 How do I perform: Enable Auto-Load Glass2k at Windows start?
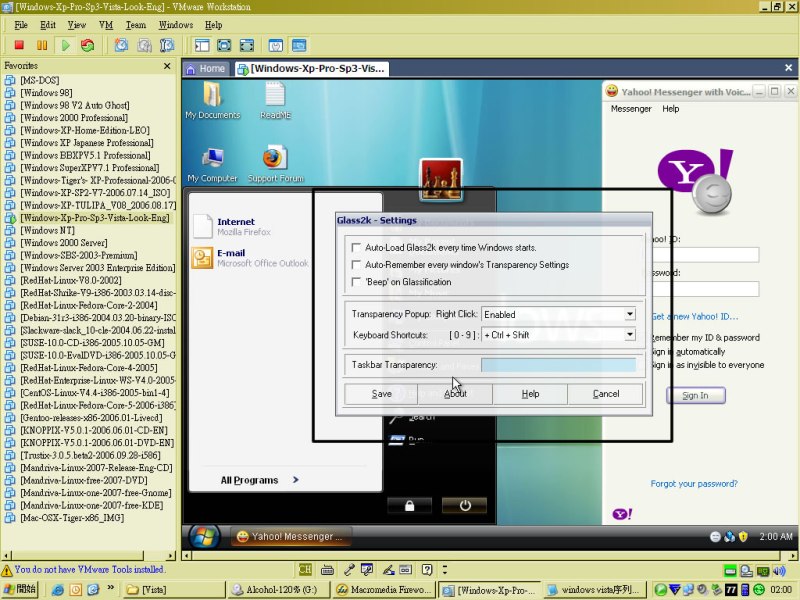pyautogui.click(x=355, y=247)
